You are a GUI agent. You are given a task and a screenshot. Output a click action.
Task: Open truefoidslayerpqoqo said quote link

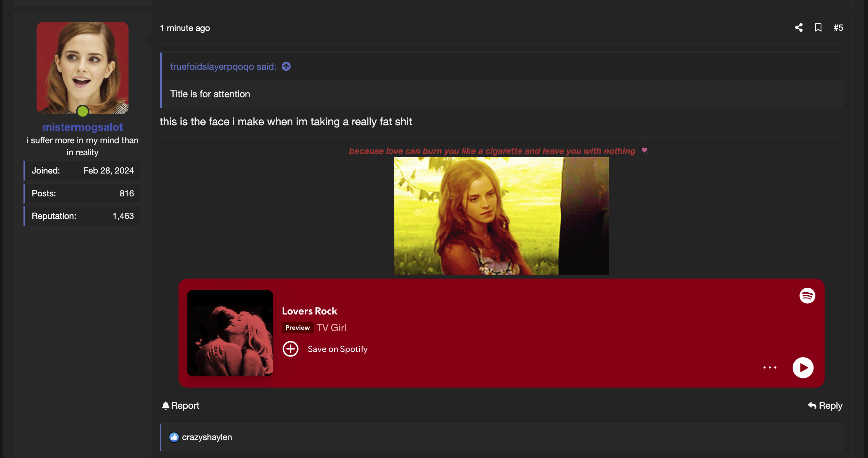[x=223, y=67]
